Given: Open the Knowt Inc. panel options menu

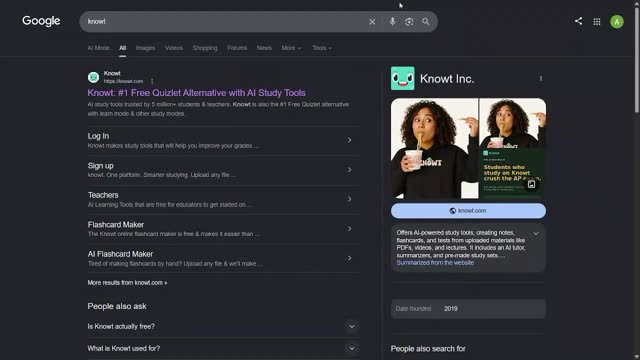Looking at the screenshot, I should tap(541, 78).
